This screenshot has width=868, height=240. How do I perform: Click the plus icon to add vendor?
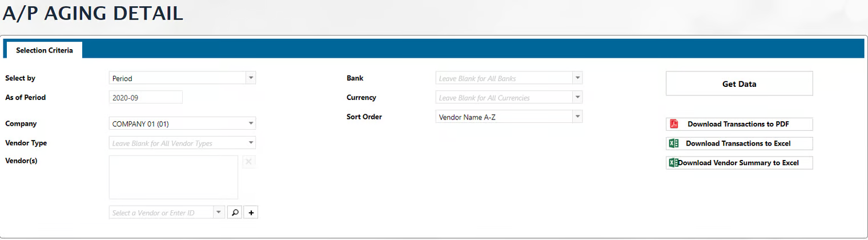[251, 213]
